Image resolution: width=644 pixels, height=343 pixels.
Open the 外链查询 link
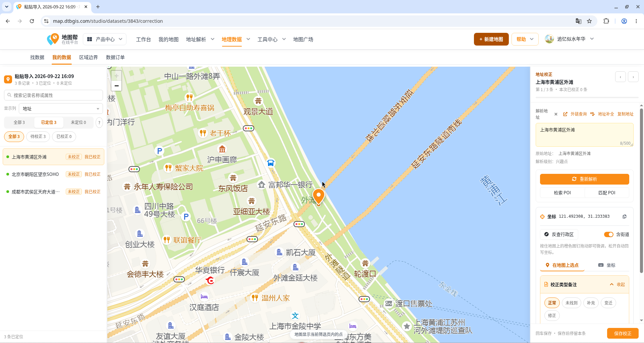click(575, 114)
